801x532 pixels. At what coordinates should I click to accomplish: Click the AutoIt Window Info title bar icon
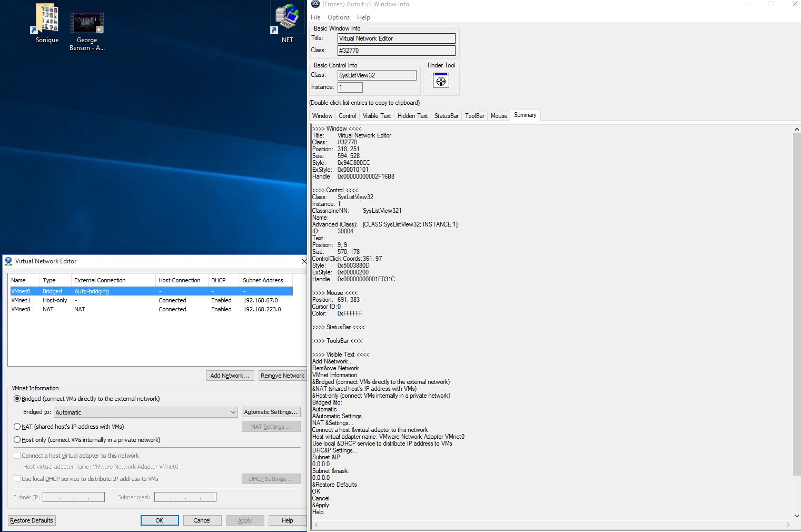315,4
